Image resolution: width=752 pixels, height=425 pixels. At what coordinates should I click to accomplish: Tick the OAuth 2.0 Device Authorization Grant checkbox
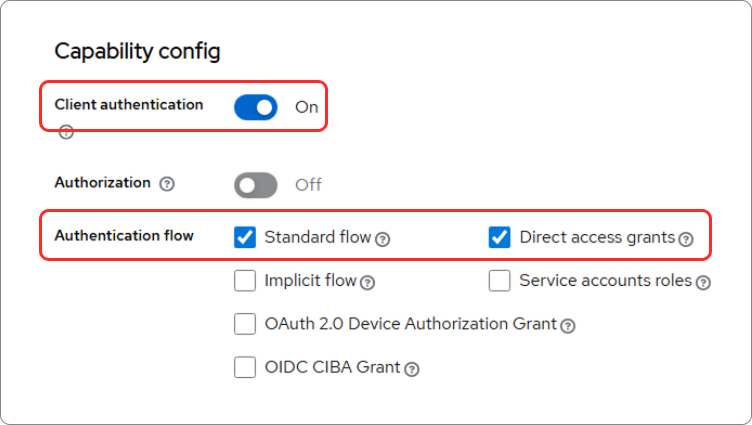click(245, 324)
